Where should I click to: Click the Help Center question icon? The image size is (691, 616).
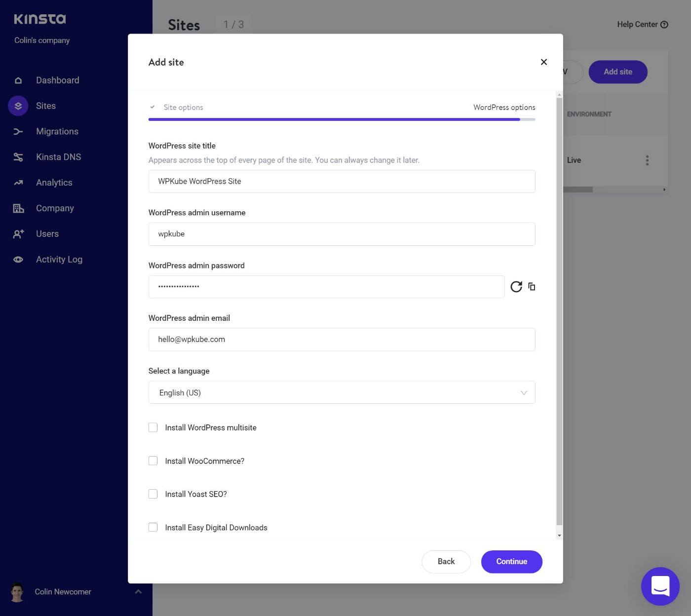tap(664, 24)
